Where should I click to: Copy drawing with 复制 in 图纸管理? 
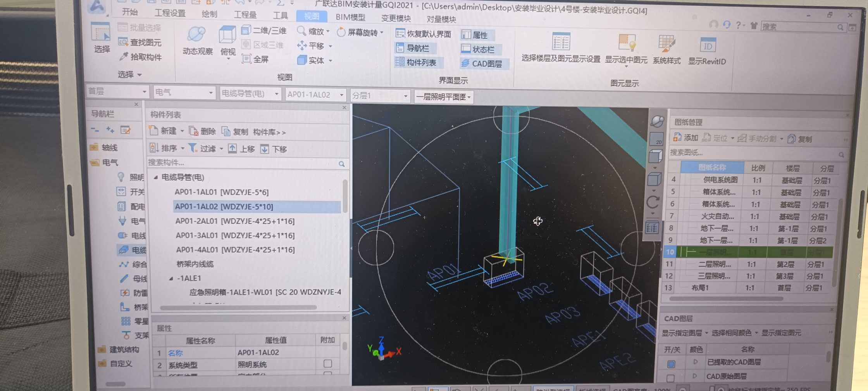click(799, 139)
